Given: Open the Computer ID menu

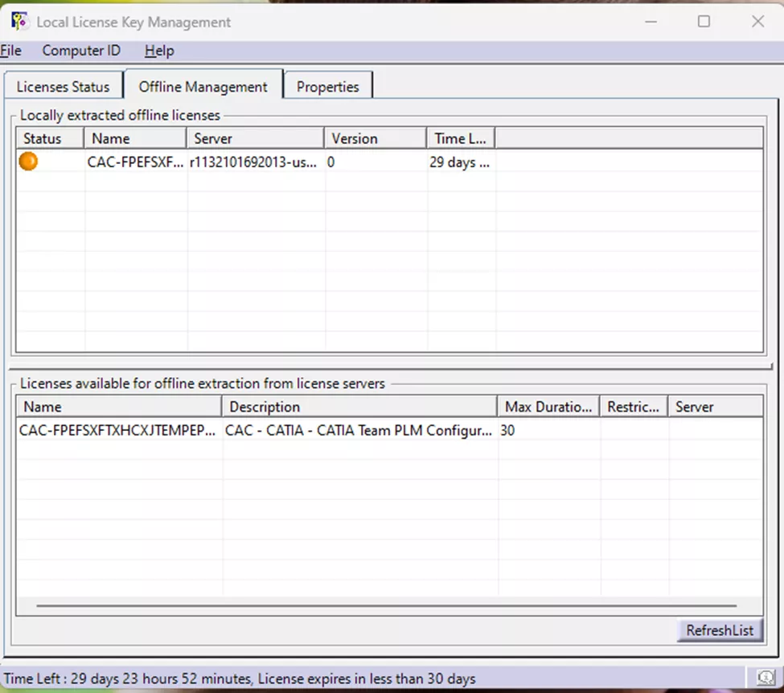Looking at the screenshot, I should (x=81, y=50).
